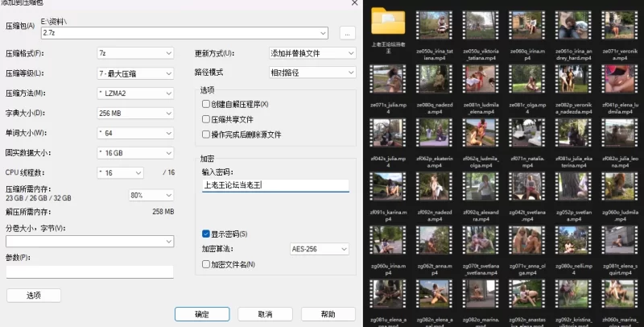This screenshot has width=644, height=327.
Task: Select the zf062p_ekaterina.mp4 video icon
Action: pyautogui.click(x=434, y=133)
